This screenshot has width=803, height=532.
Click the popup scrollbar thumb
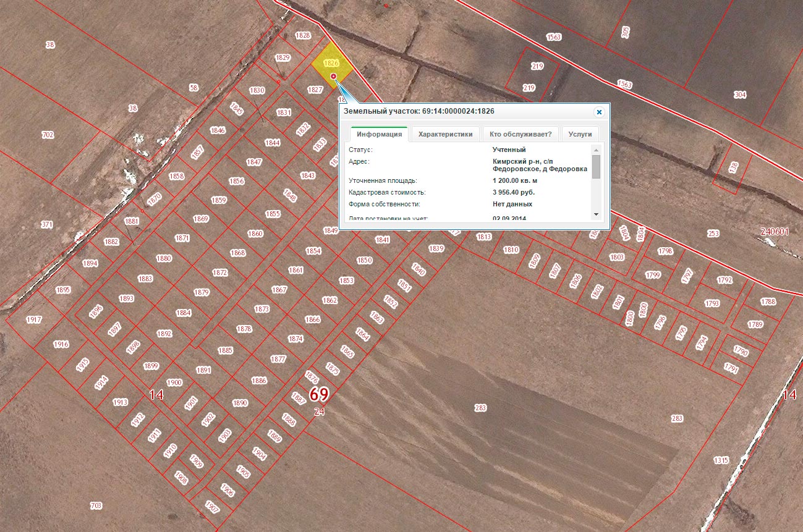[x=596, y=167]
